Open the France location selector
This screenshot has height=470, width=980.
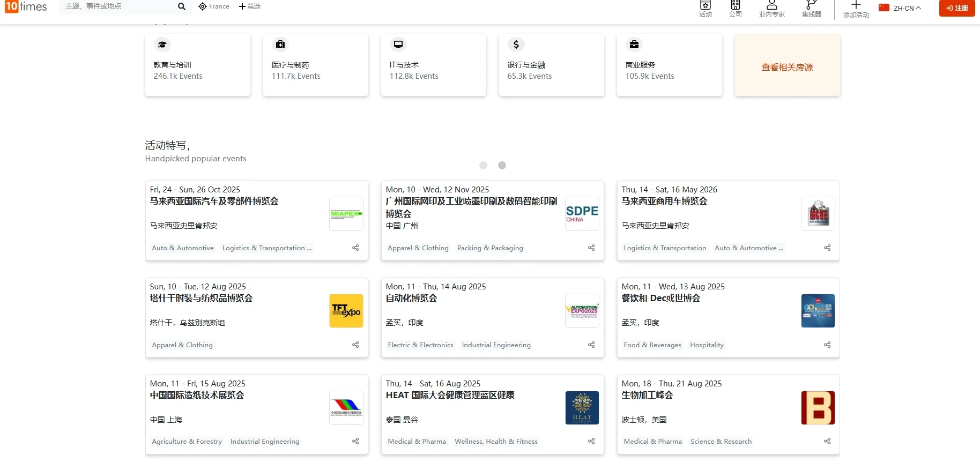coord(214,6)
